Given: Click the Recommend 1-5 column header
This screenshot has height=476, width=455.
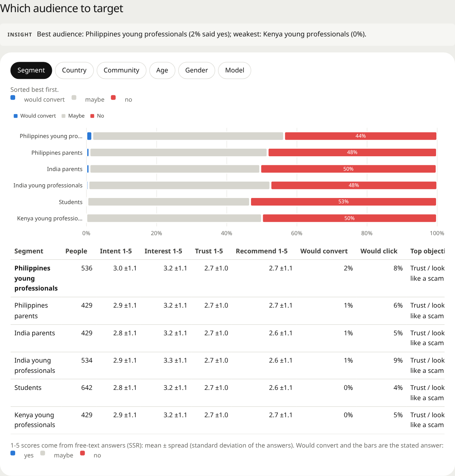Looking at the screenshot, I should [x=262, y=251].
